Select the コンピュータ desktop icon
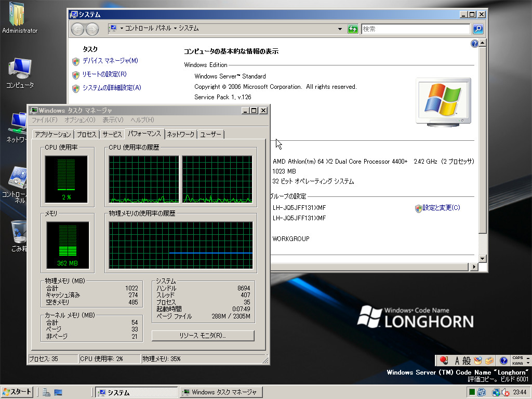The height and width of the screenshot is (399, 532). (20, 73)
